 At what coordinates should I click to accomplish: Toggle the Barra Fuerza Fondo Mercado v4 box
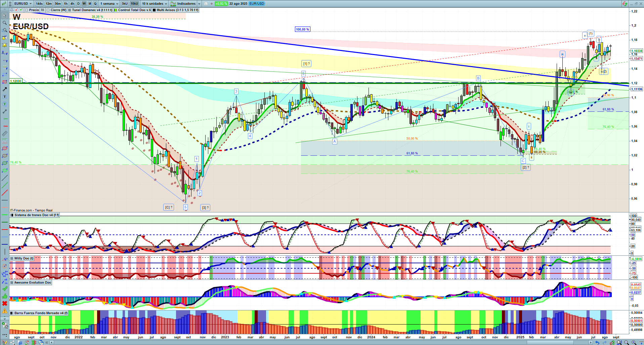(x=12, y=313)
